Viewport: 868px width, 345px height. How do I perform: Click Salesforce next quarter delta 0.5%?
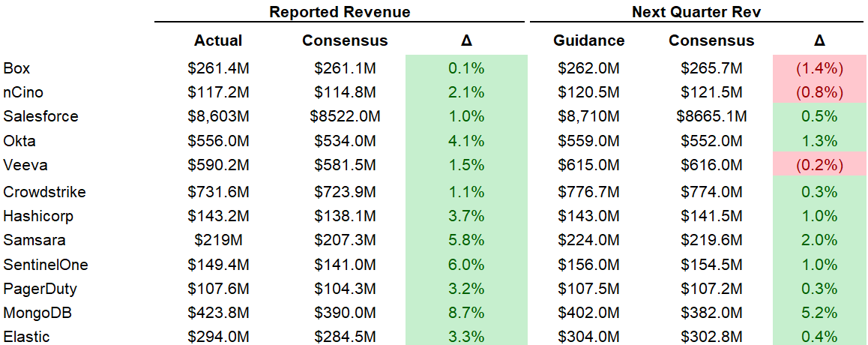(x=819, y=116)
